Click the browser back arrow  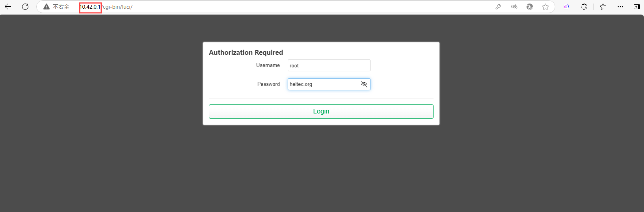8,7
